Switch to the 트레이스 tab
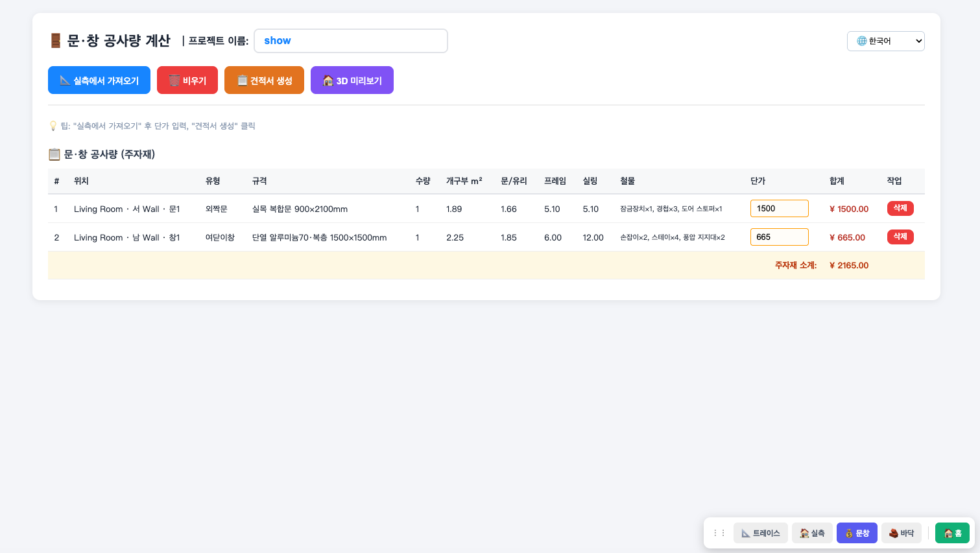 pyautogui.click(x=761, y=533)
